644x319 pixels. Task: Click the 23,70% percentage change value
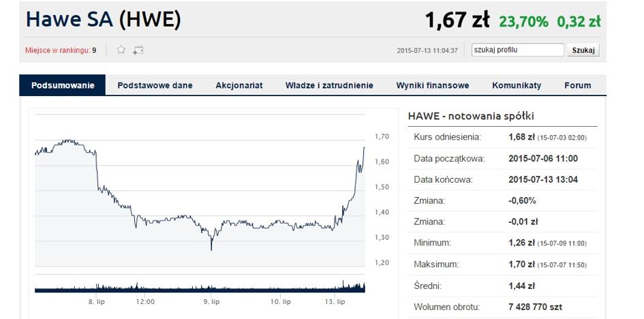pyautogui.click(x=523, y=22)
